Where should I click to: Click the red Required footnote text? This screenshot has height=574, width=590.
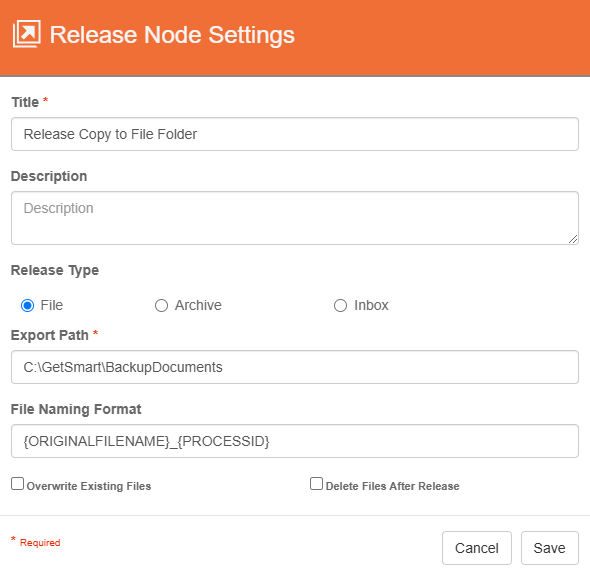40,543
